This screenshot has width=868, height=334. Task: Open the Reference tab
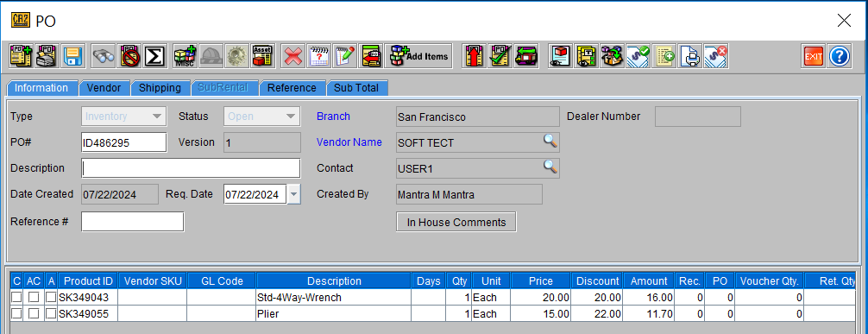(x=292, y=88)
